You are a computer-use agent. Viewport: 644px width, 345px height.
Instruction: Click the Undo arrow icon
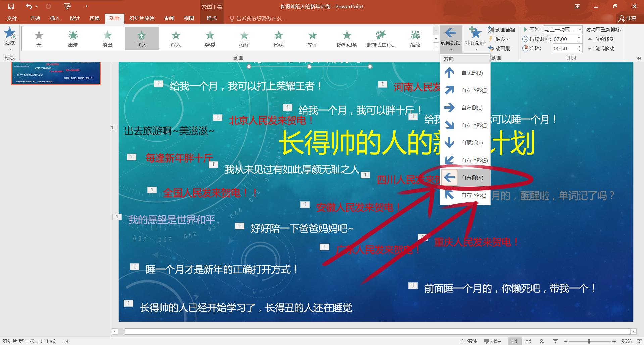[x=29, y=6]
